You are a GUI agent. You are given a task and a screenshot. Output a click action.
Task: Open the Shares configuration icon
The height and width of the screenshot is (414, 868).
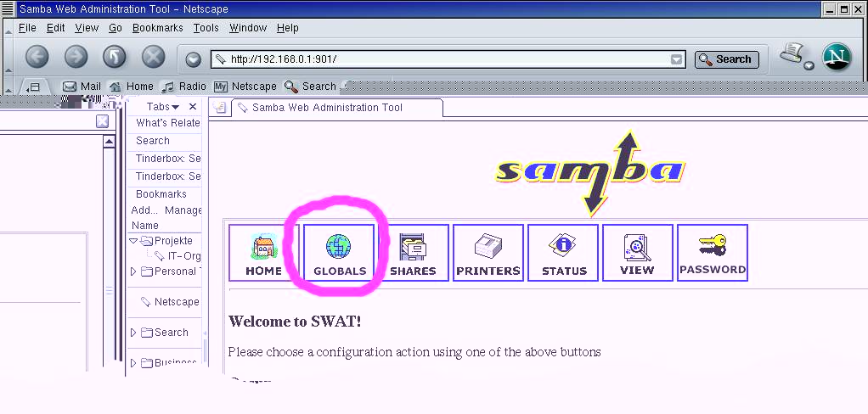pos(413,252)
